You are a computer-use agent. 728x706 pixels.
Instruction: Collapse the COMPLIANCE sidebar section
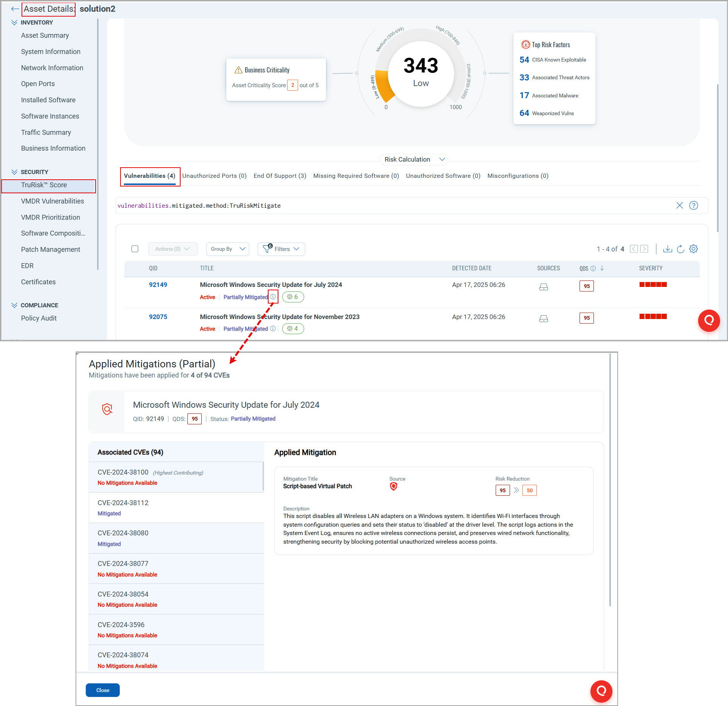pyautogui.click(x=14, y=305)
